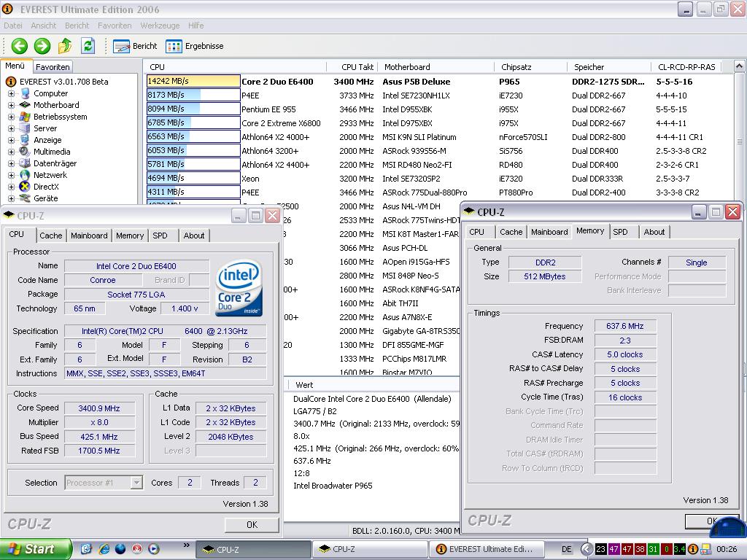Screen dimensions: 747x560
Task: Click the green forward arrow icon
Action: pyautogui.click(x=42, y=46)
